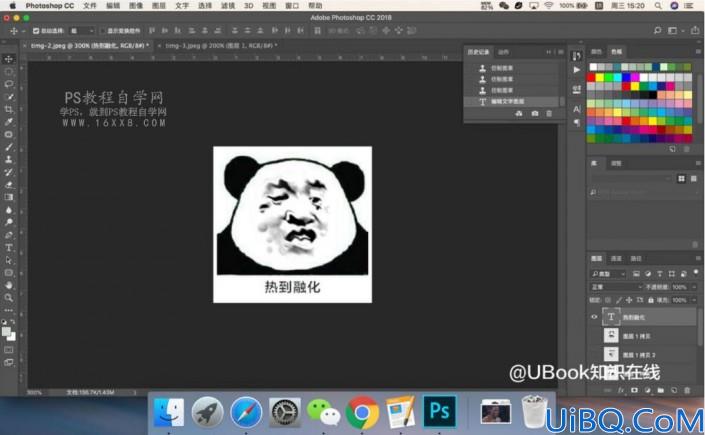
Task: Select the Horizontal Type tool
Action: tap(9, 247)
